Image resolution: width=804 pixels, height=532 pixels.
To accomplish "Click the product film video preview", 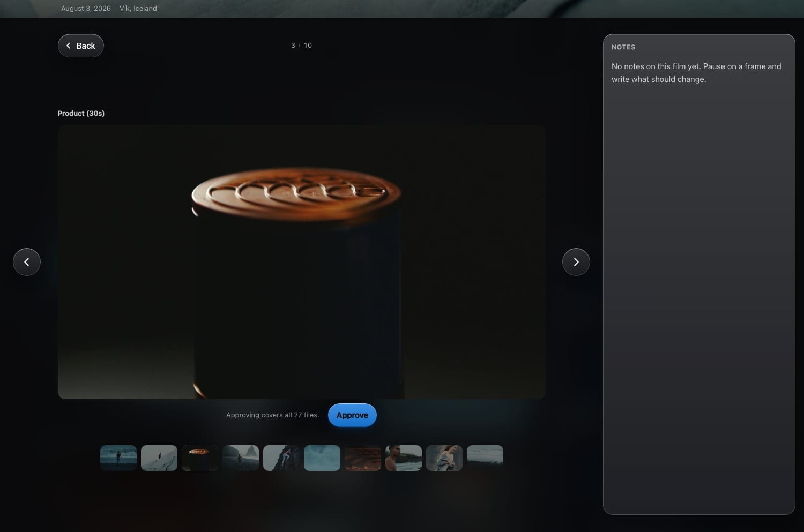I will (x=302, y=262).
